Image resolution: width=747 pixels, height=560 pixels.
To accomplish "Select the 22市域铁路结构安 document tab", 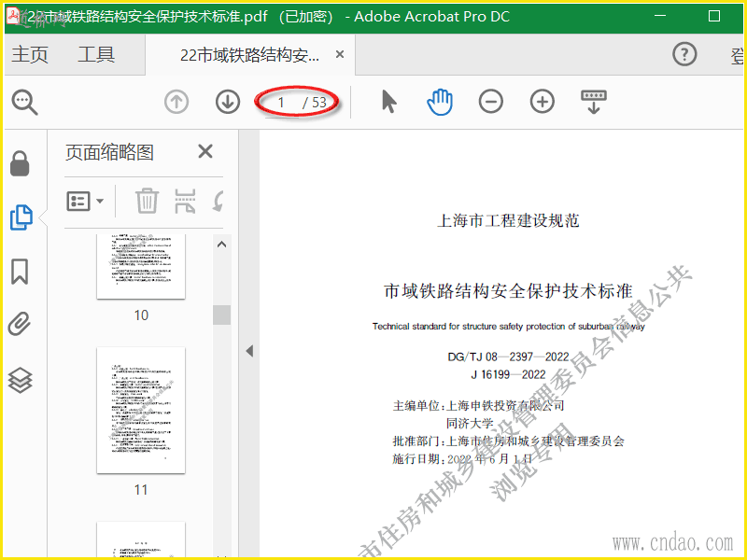I will click(x=249, y=55).
